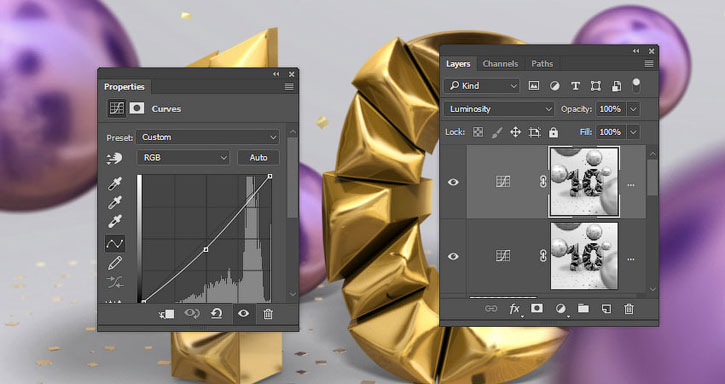
Task: Pick the gray point eyedropper
Action: [115, 203]
